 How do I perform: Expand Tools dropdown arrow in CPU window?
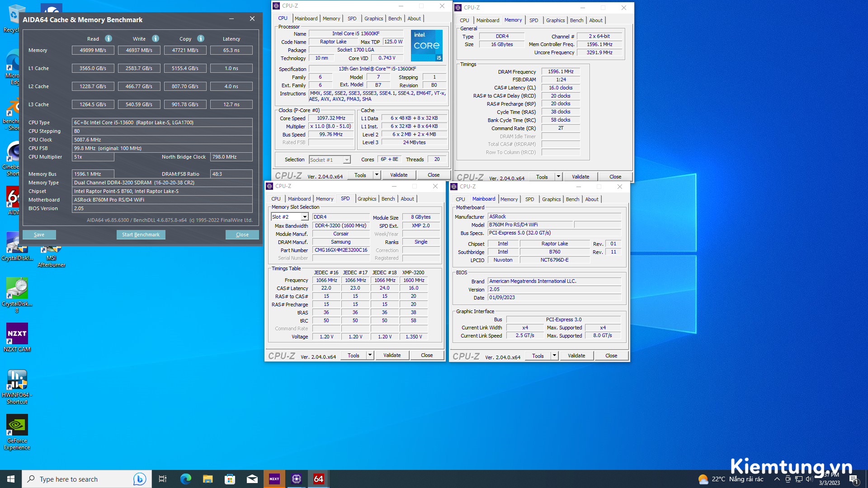[x=376, y=175]
